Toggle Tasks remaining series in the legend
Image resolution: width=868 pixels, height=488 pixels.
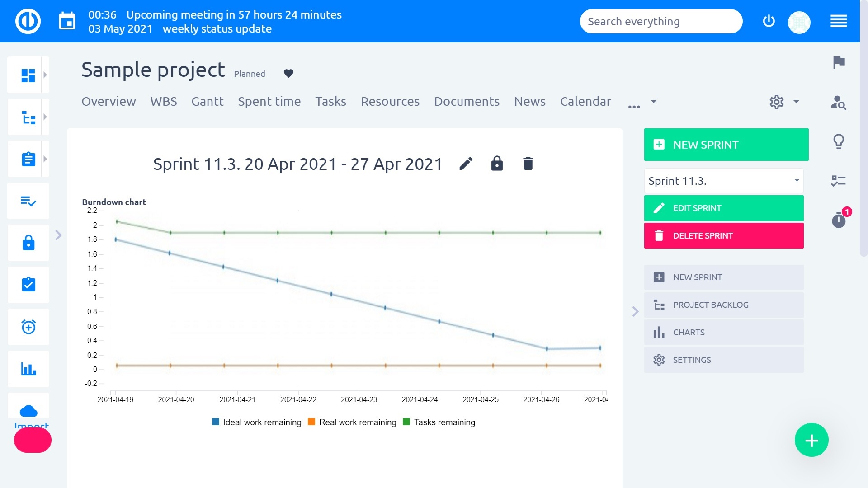439,422
